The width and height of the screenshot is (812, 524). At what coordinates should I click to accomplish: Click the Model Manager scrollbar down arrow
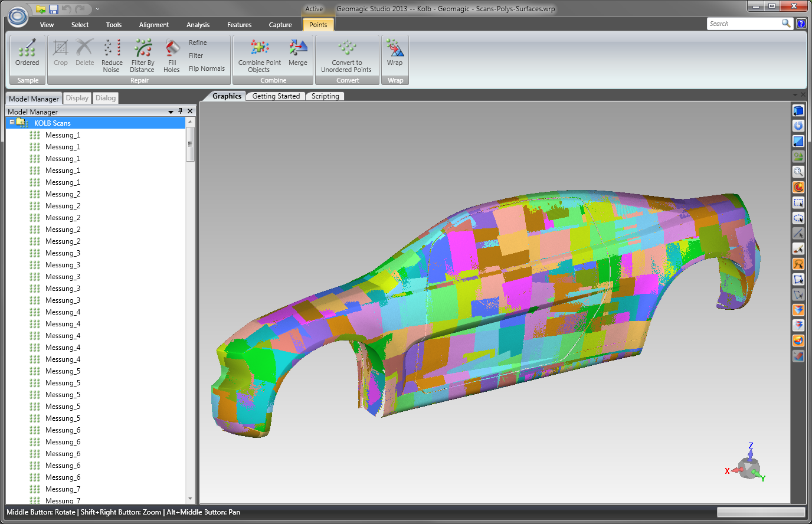pyautogui.click(x=190, y=499)
